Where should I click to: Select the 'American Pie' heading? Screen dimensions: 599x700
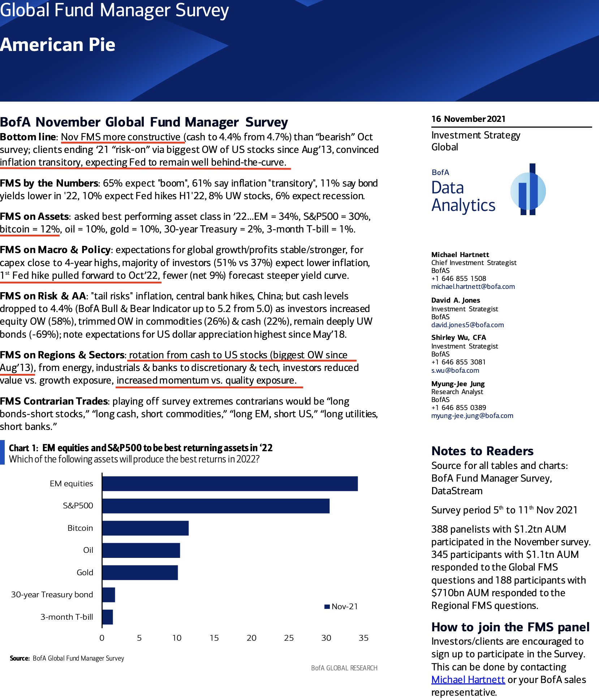(x=58, y=45)
